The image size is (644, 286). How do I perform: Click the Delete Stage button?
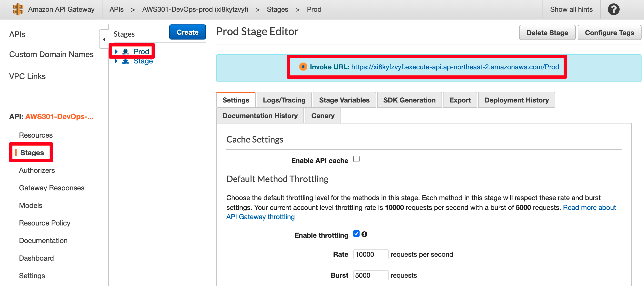[547, 32]
